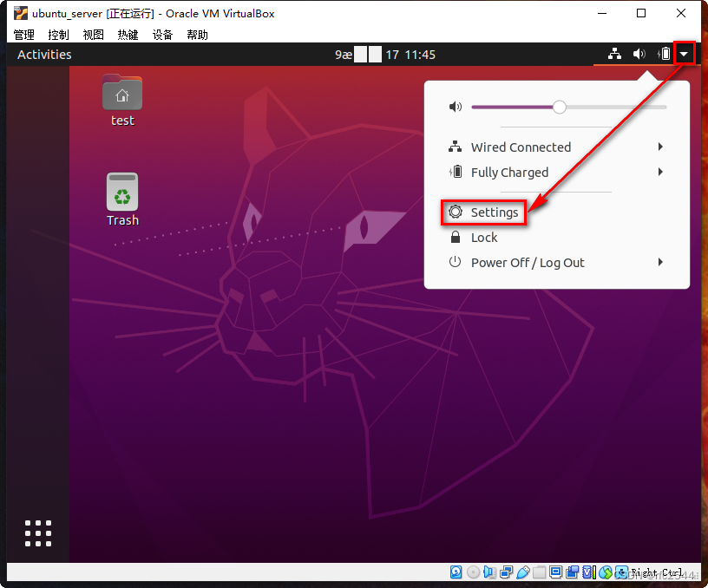
Task: Select Settings in the system menu
Action: pos(557,212)
